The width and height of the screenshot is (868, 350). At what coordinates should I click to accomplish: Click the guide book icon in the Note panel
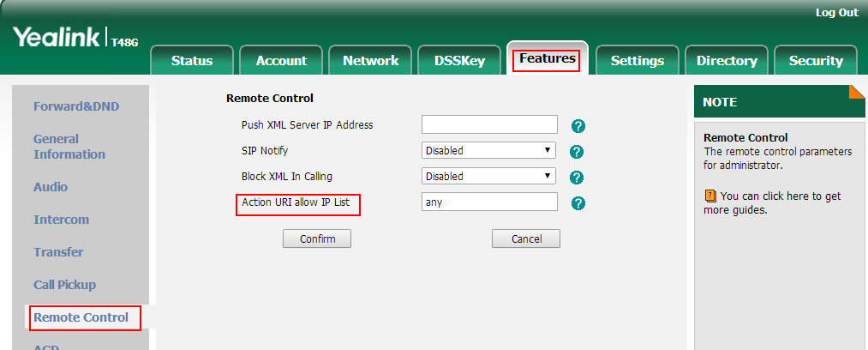pos(710,196)
